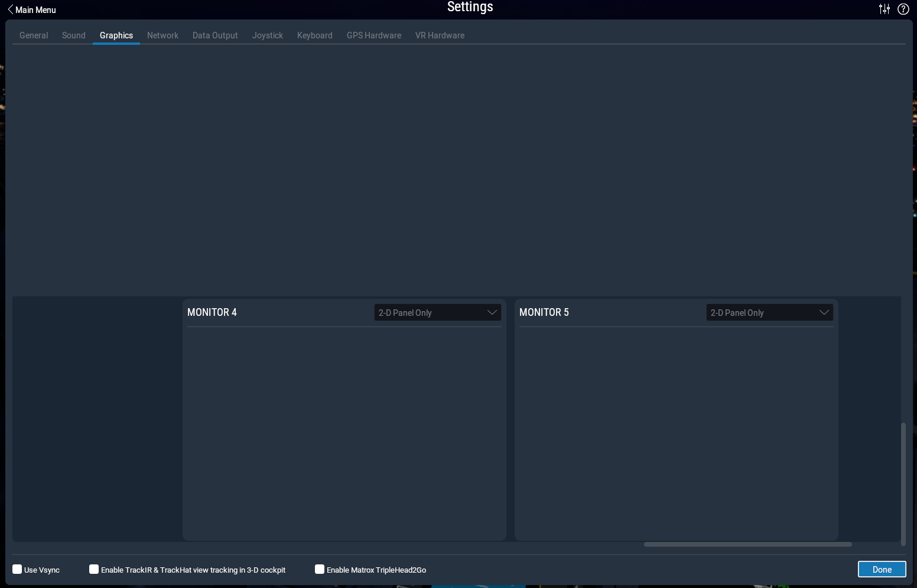Open the settings sliders icon
The image size is (917, 588).
click(884, 9)
